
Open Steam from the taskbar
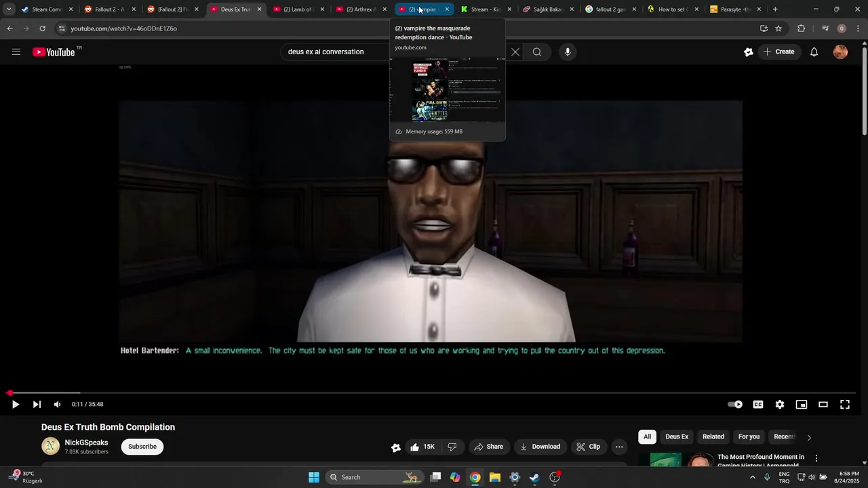point(534,477)
